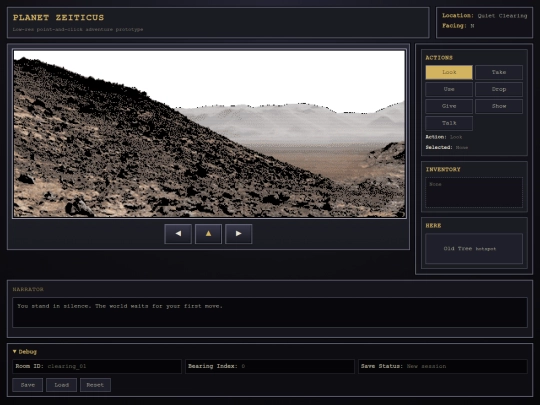Click the Save Status New session text
The height and width of the screenshot is (405, 540).
pos(403,366)
